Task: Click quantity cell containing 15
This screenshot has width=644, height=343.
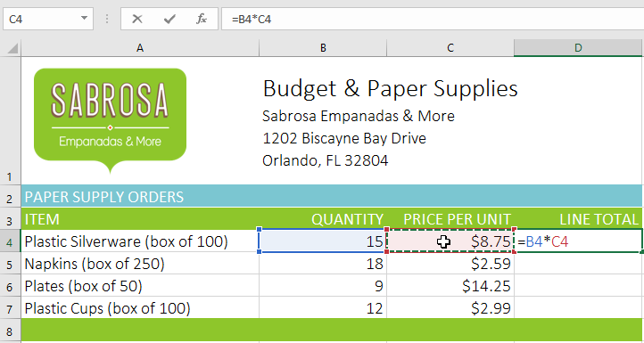Action: click(x=323, y=241)
